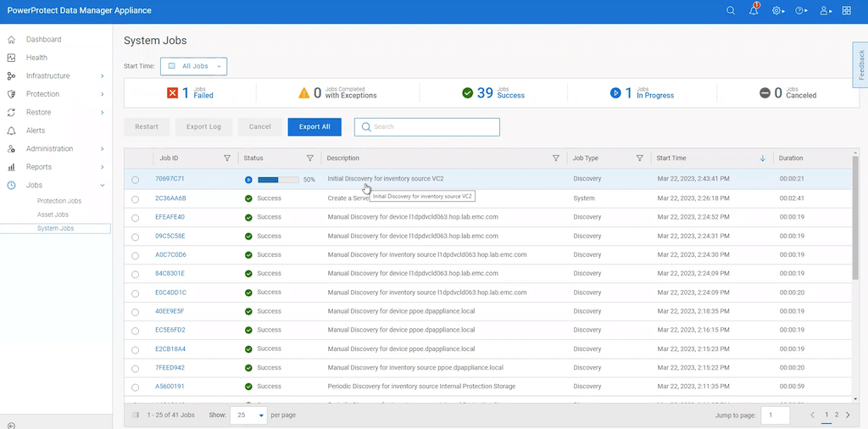868x429 pixels.
Task: Select radio button for job 40EE9E5F
Action: 135,312
